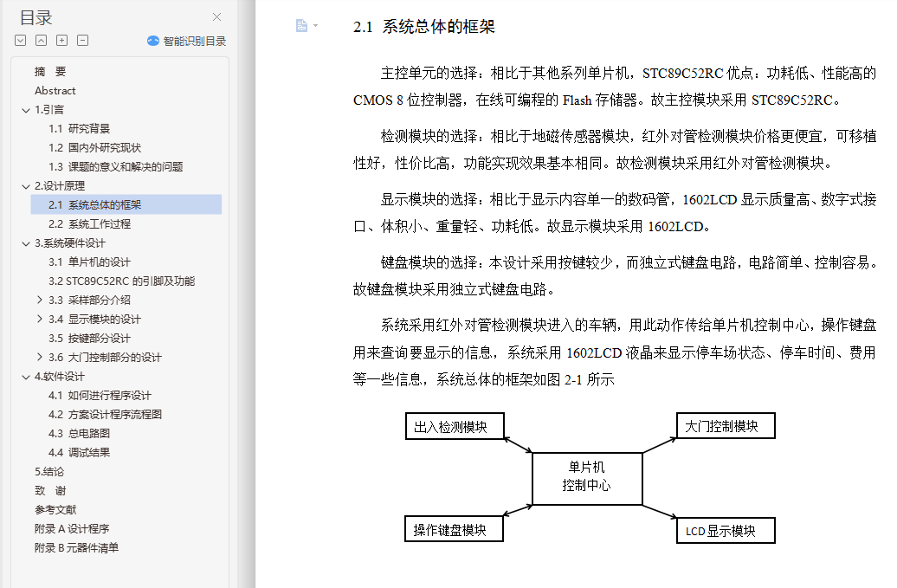This screenshot has height=588, width=897.
Task: Click the paragraph starting 键盘模块的选择
Action: tap(615, 275)
